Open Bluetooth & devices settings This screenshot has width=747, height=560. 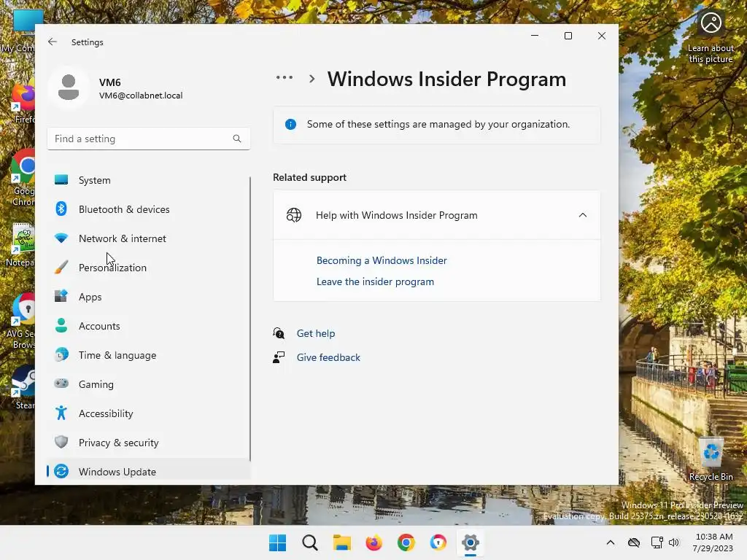[x=149, y=209]
